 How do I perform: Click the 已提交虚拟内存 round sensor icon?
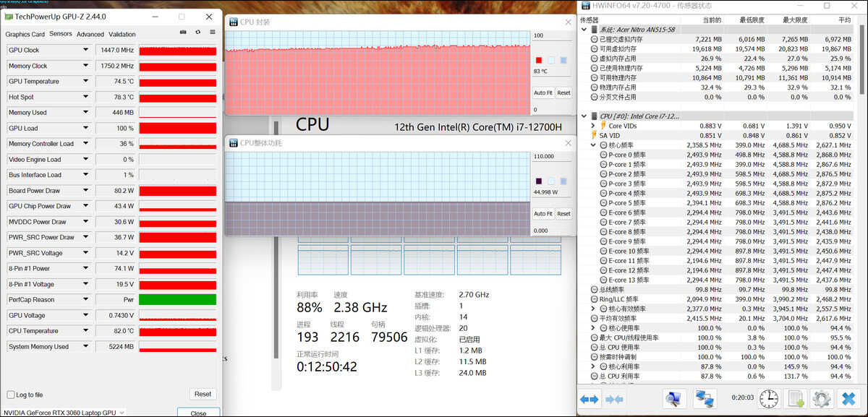point(595,39)
